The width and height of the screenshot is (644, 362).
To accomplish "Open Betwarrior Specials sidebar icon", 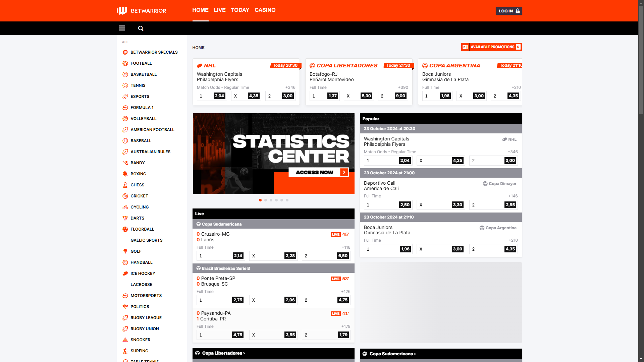I will tap(125, 52).
